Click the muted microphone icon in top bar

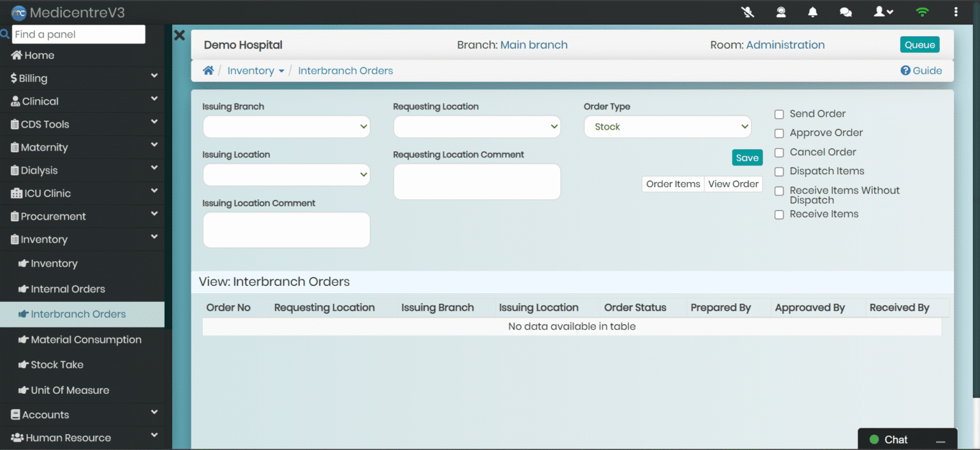[748, 12]
